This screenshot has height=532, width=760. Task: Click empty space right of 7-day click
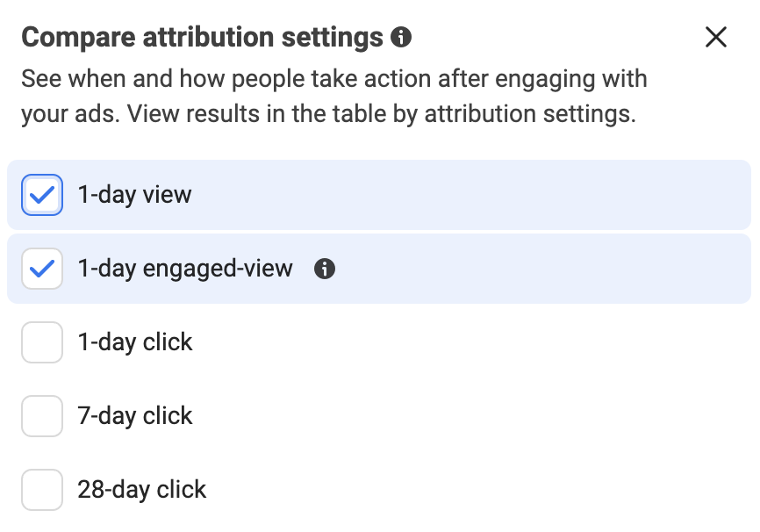(x=470, y=416)
